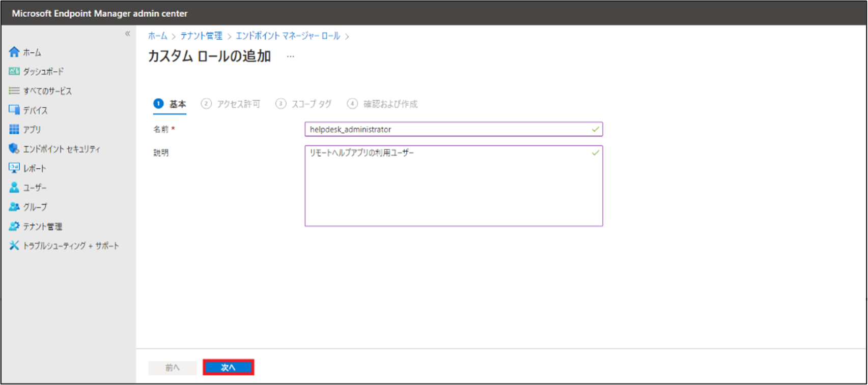Open the ユーザー person icon
This screenshot has height=385, width=868.
14,187
